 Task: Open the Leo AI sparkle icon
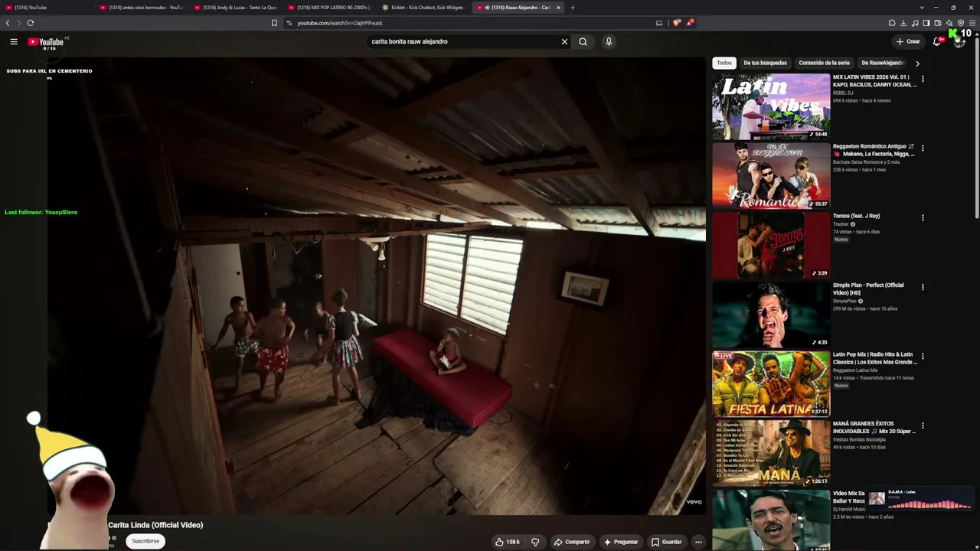tap(949, 23)
